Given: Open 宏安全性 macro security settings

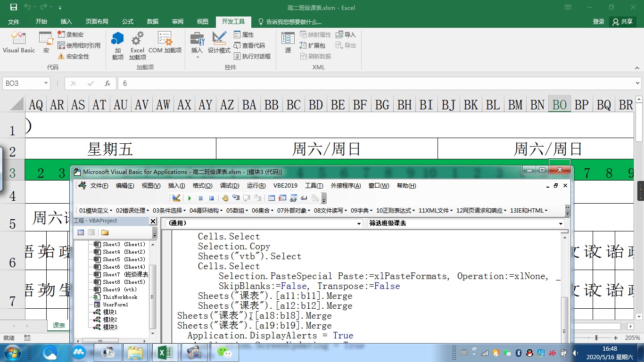Looking at the screenshot, I should pyautogui.click(x=73, y=56).
